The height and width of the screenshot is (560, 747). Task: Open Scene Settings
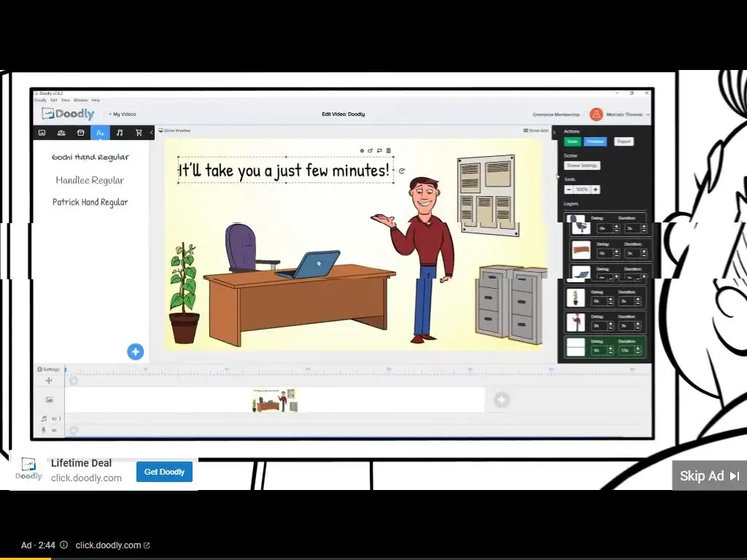coord(582,166)
